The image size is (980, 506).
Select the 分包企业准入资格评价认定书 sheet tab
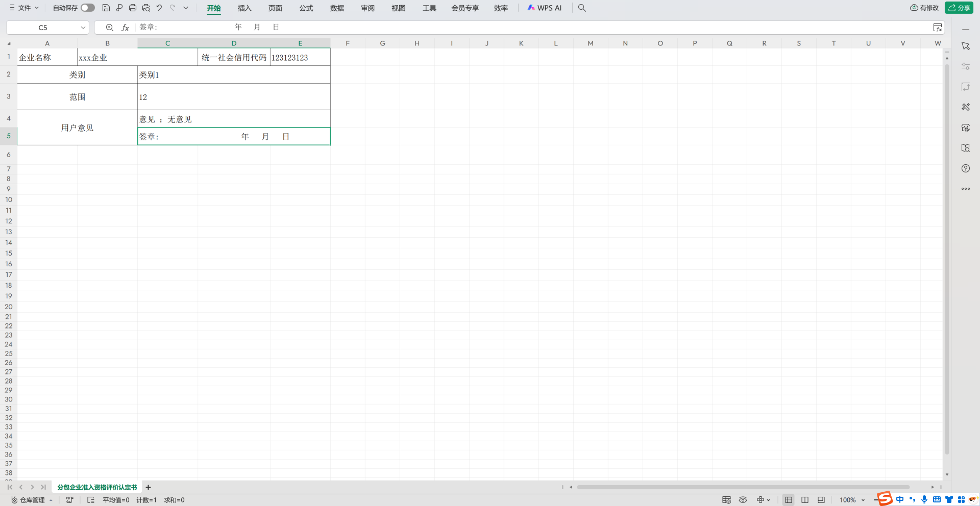pos(97,487)
